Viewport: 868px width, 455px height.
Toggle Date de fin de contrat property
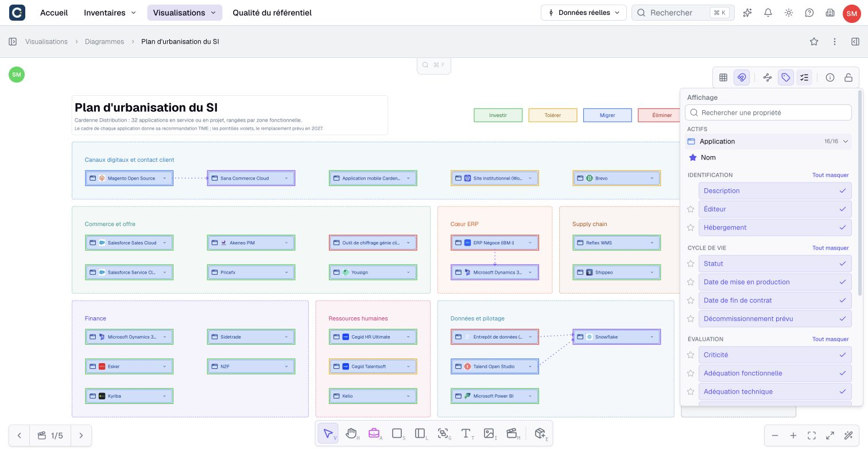[x=775, y=300]
